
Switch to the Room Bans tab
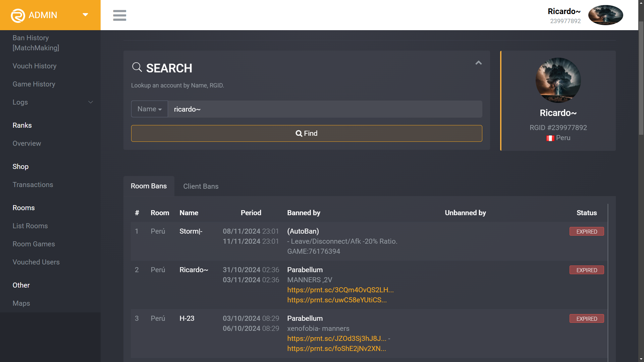point(149,186)
